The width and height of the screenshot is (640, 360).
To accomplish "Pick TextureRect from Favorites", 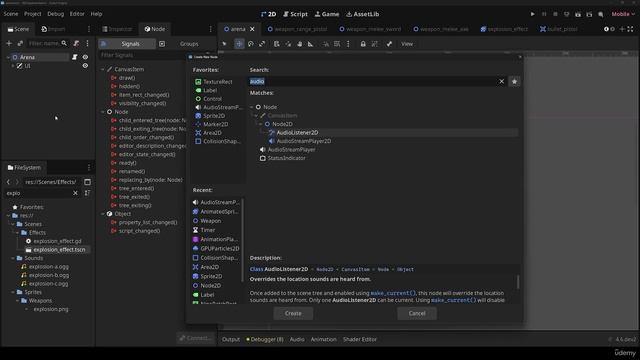I will [218, 82].
